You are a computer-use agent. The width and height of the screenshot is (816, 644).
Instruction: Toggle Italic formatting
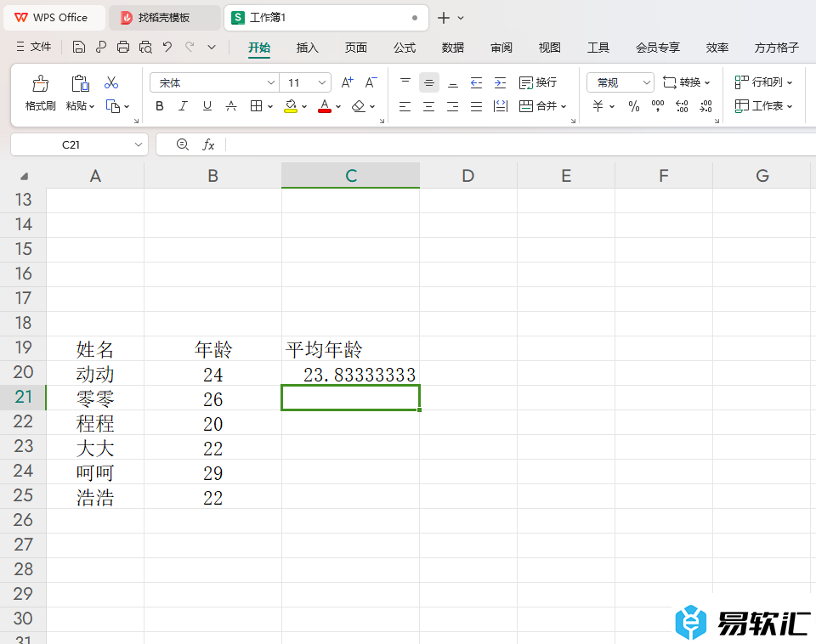pyautogui.click(x=183, y=106)
